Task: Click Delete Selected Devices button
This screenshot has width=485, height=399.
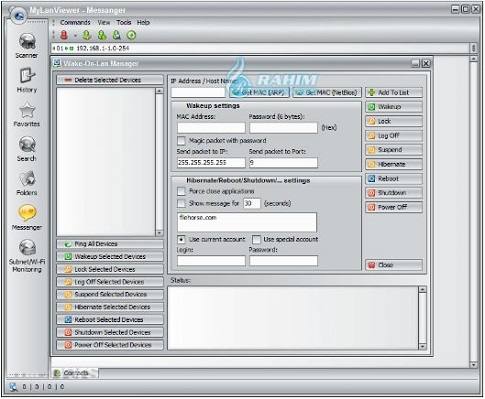Action: coord(110,80)
